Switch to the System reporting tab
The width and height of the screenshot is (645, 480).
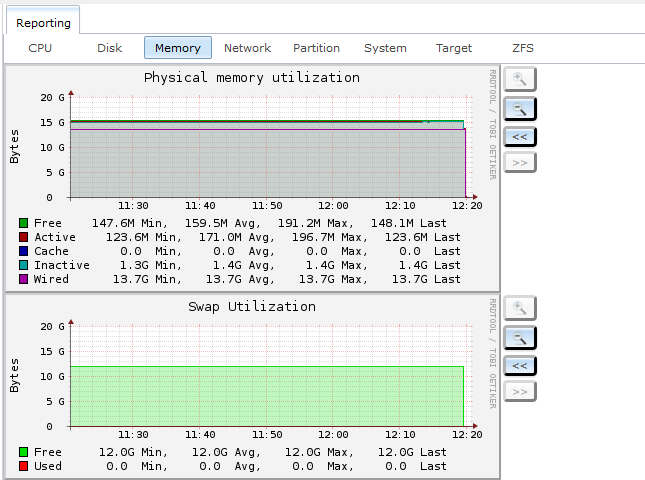coord(385,48)
